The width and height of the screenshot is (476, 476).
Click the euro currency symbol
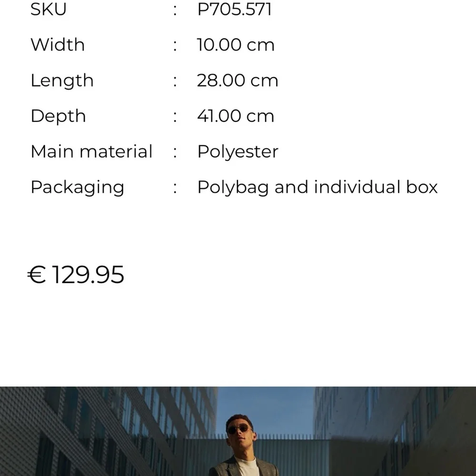37,275
